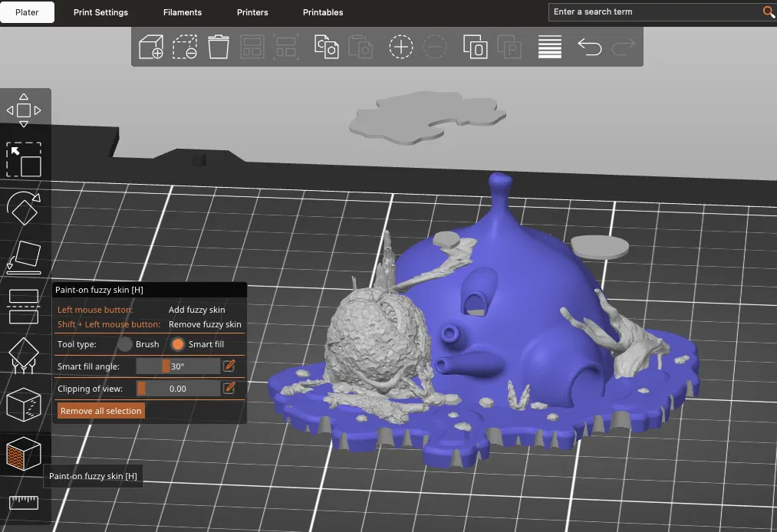Toggle the Paint-on fuzzy skin tool
Screen dimensions: 777x532
(24, 453)
